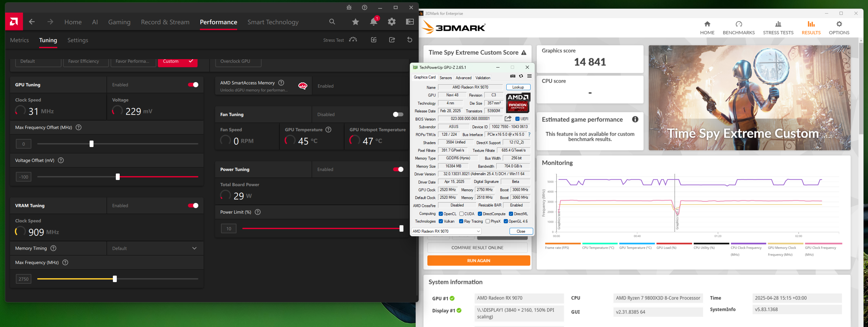Viewport: 868px width, 327px height.
Task: Toggle the OpenCL checkbox in GPU-Z
Action: click(441, 214)
